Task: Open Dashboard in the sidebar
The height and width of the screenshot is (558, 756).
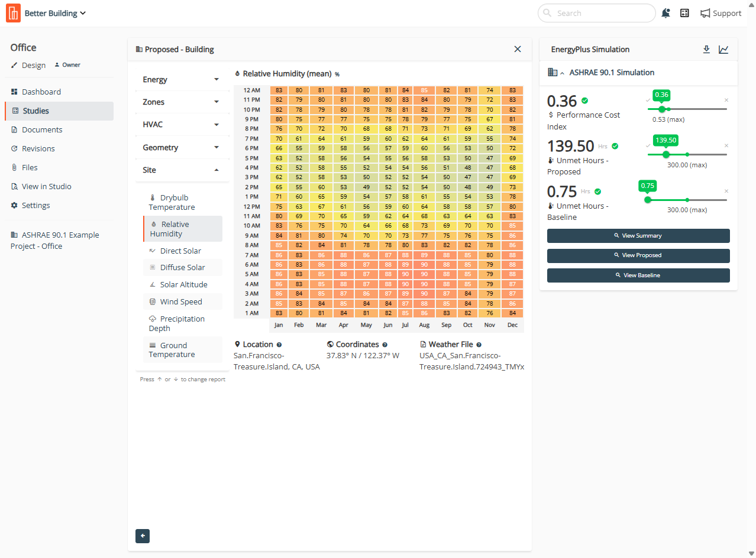Action: (41, 92)
